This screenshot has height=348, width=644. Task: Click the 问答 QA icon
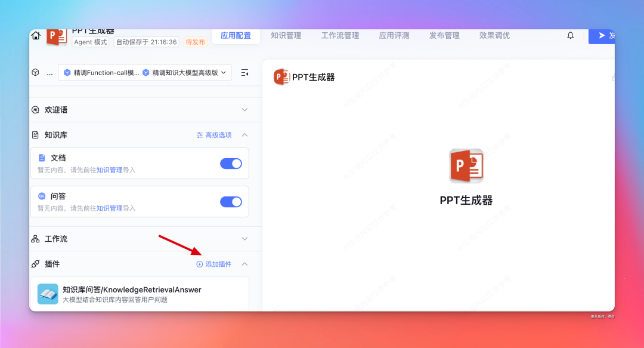[42, 196]
